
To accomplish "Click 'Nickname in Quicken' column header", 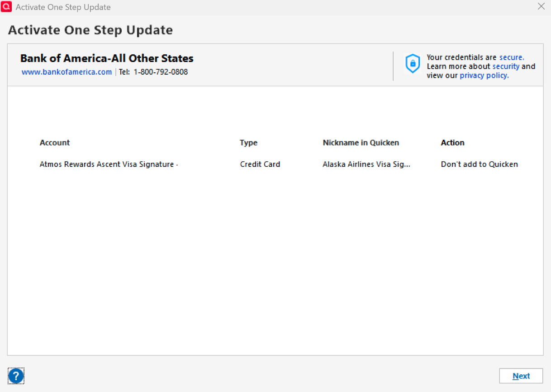I will tap(361, 142).
